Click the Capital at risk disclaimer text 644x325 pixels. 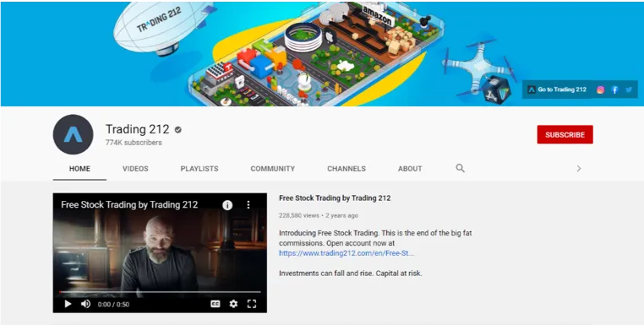tap(351, 274)
